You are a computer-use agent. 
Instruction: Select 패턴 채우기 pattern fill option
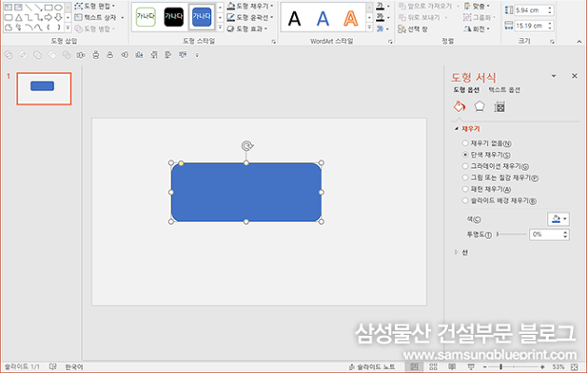click(487, 189)
